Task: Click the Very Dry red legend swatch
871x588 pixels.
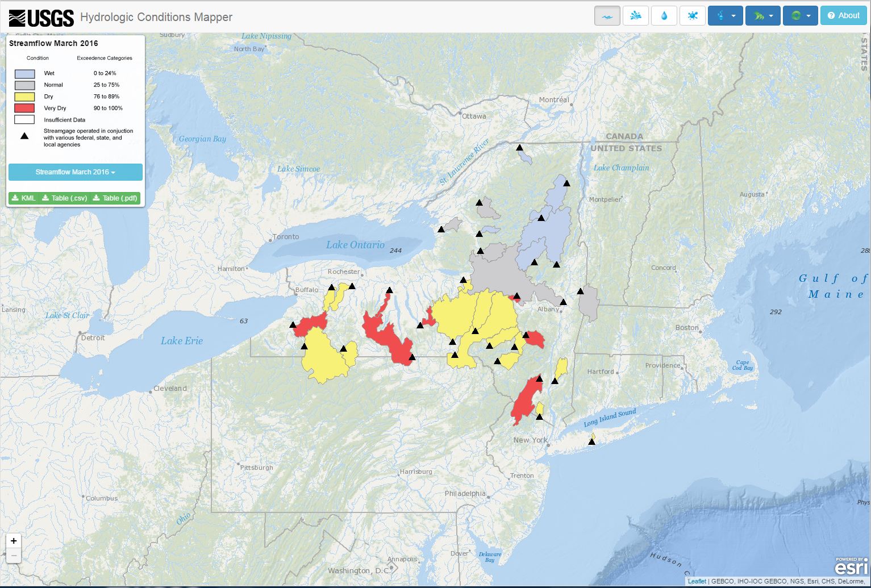Action: [24, 108]
